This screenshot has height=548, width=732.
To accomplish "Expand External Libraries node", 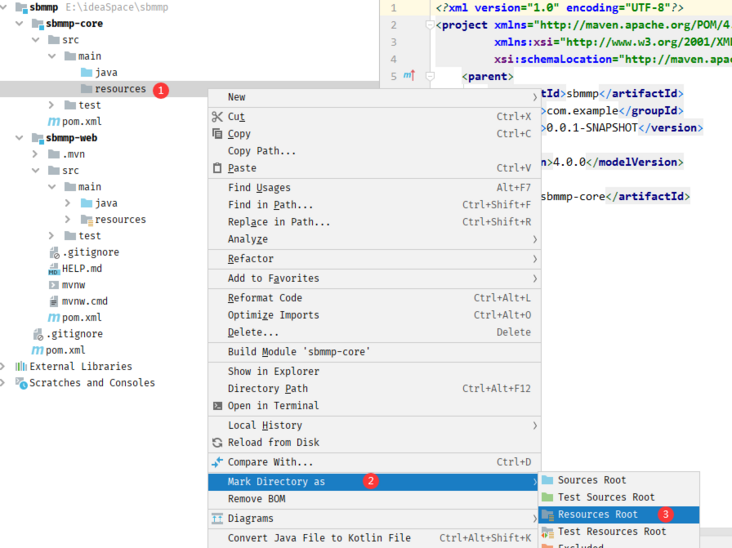I will coord(5,367).
